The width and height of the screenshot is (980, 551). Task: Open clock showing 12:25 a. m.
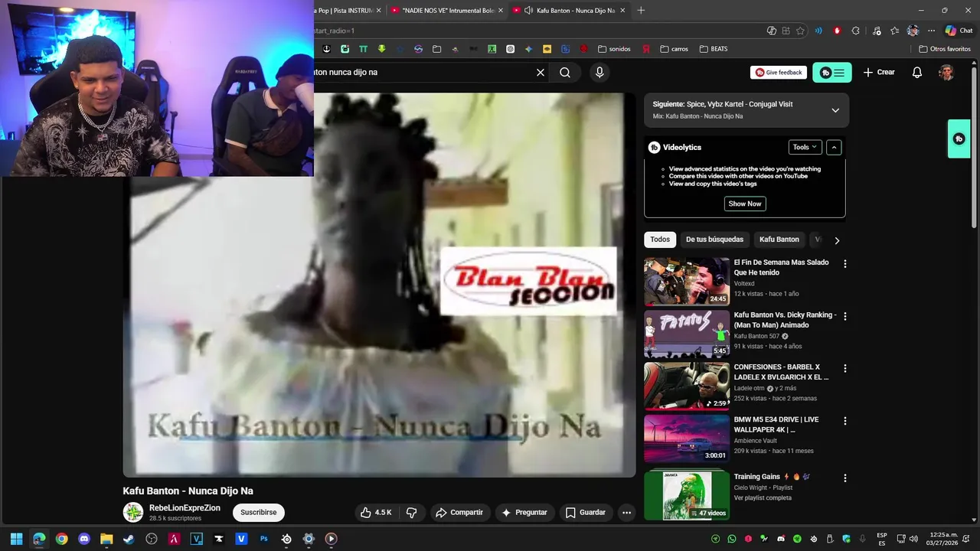pyautogui.click(x=942, y=539)
